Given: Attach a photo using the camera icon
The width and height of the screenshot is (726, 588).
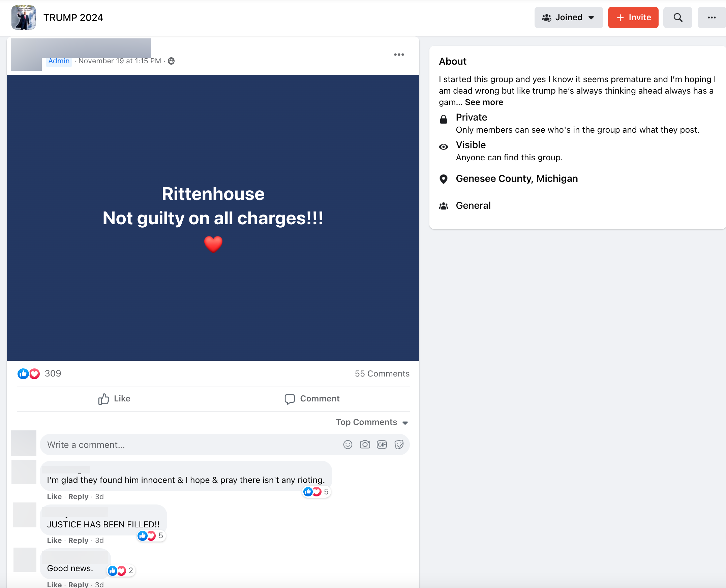Looking at the screenshot, I should [365, 445].
